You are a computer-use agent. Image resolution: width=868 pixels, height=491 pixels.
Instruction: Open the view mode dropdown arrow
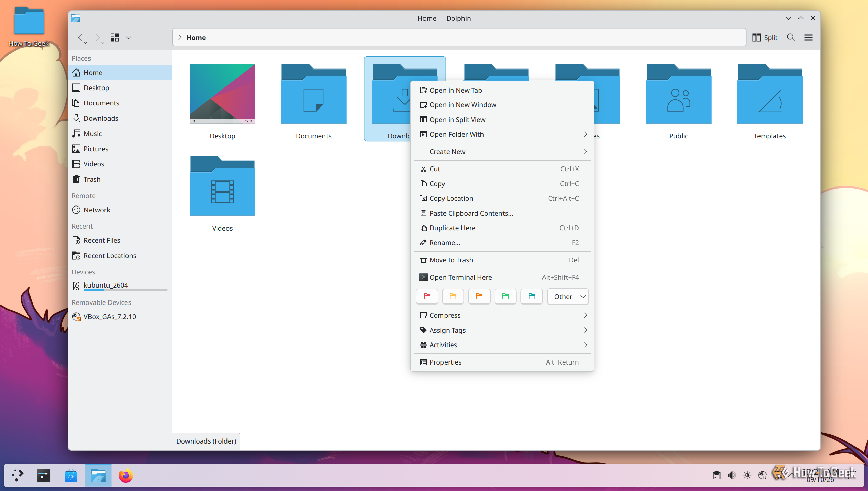129,37
